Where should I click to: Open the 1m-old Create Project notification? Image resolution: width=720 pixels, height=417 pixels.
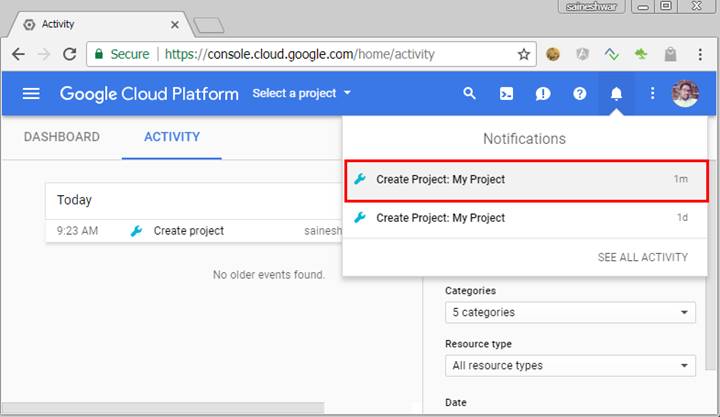[525, 180]
